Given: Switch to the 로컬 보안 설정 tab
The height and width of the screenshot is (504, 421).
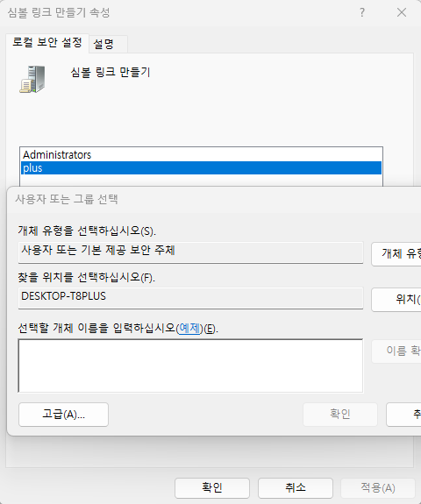Looking at the screenshot, I should coord(47,43).
